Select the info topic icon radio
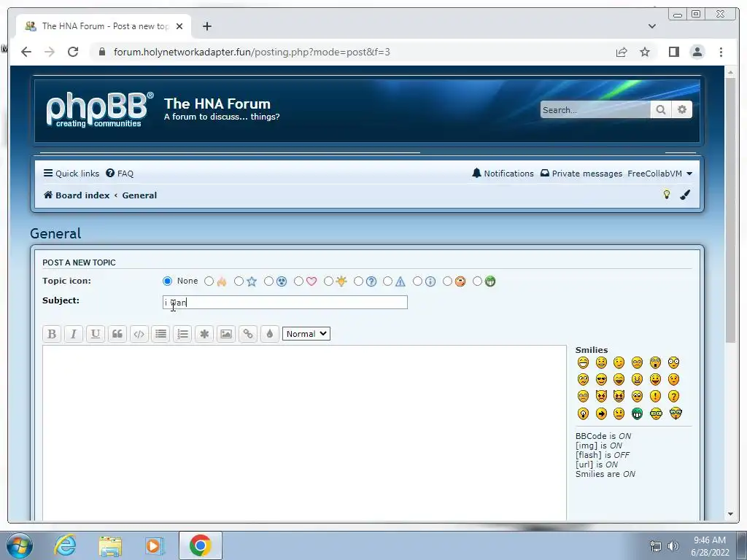 tap(417, 281)
